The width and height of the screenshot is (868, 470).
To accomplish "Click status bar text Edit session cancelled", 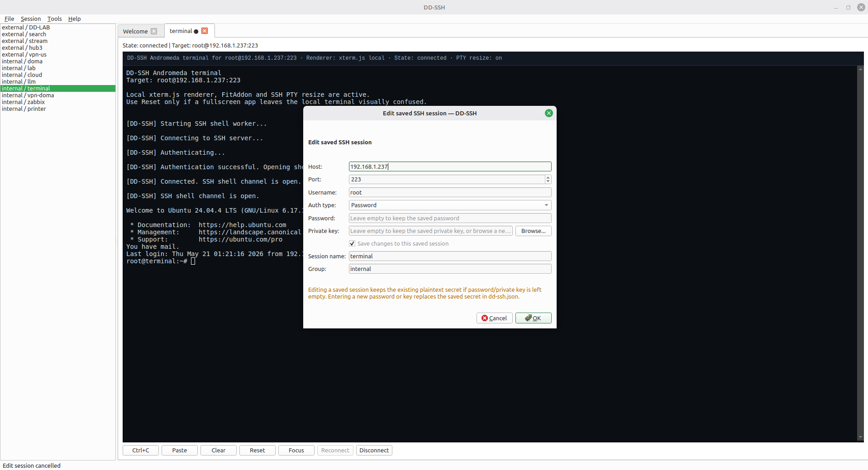I will tap(32, 465).
